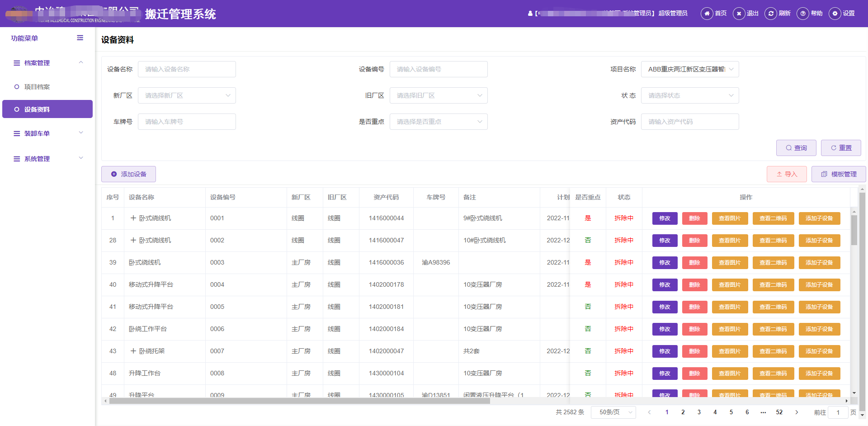
Task: Click 查看二维码 for device 0008
Action: [773, 373]
